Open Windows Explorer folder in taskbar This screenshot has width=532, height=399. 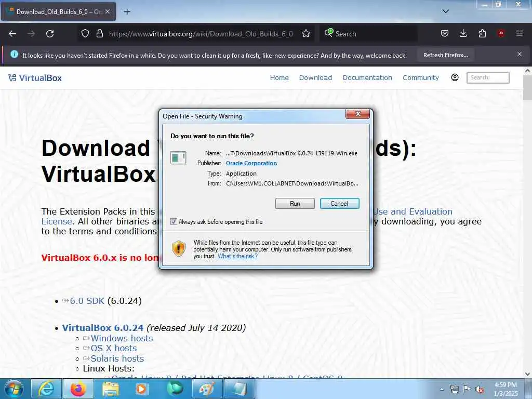111,389
